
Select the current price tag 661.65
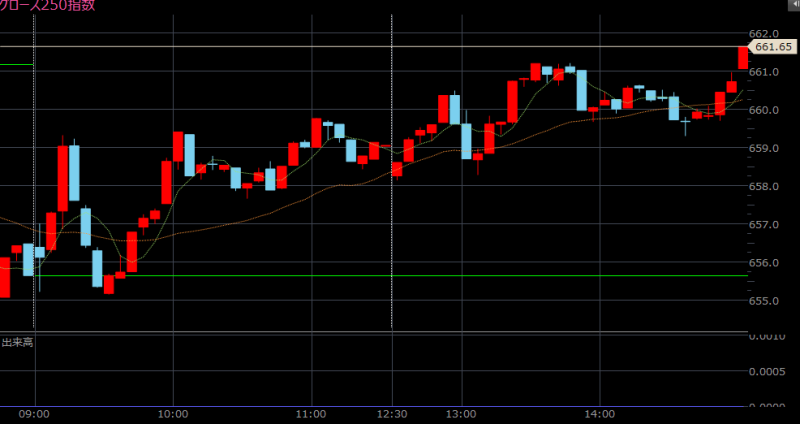point(773,47)
